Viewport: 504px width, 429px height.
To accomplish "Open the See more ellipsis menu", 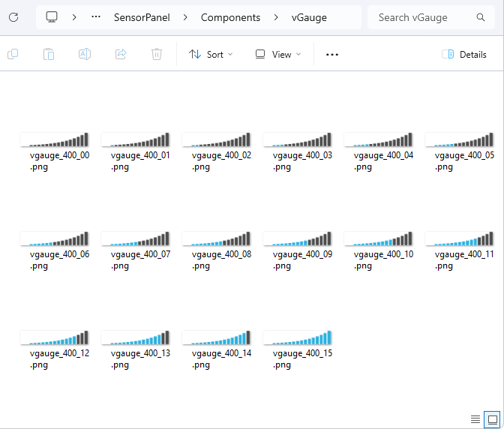I will pyautogui.click(x=332, y=54).
